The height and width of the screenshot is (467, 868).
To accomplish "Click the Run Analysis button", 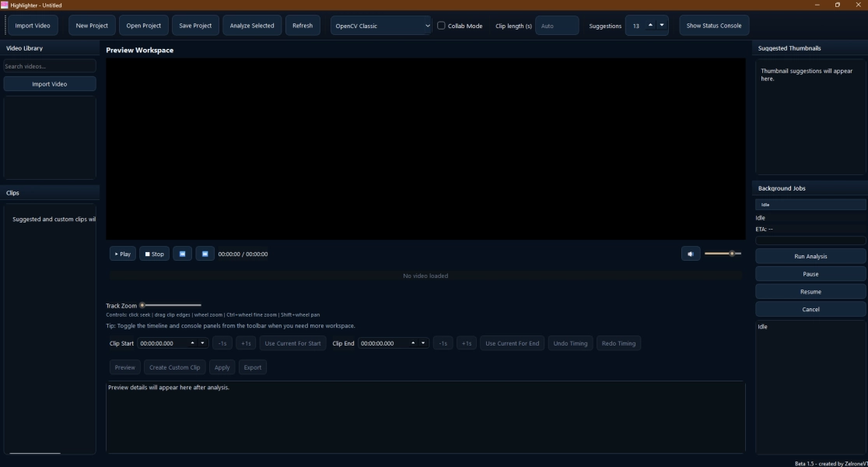I will click(x=810, y=257).
